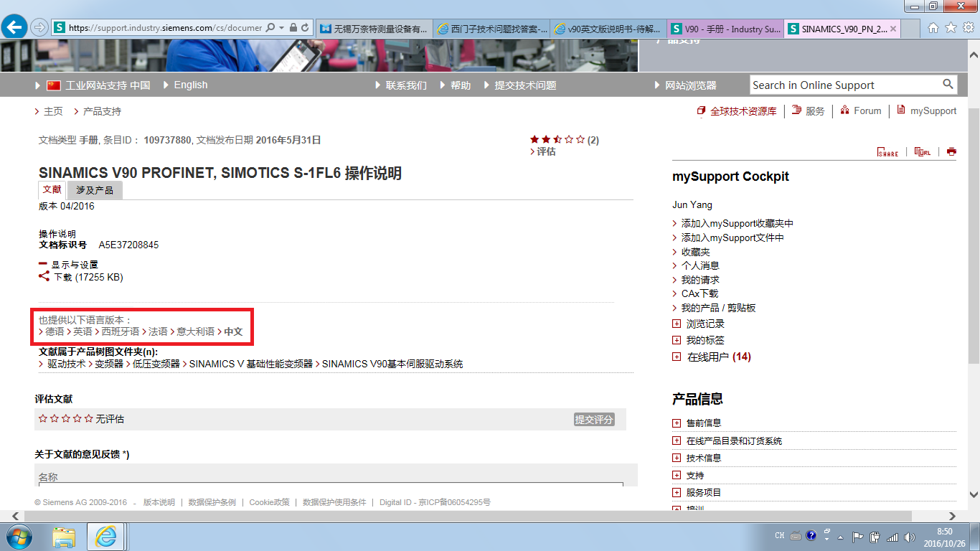This screenshot has width=980, height=551.
Task: Expand the 支持 section
Action: click(677, 475)
